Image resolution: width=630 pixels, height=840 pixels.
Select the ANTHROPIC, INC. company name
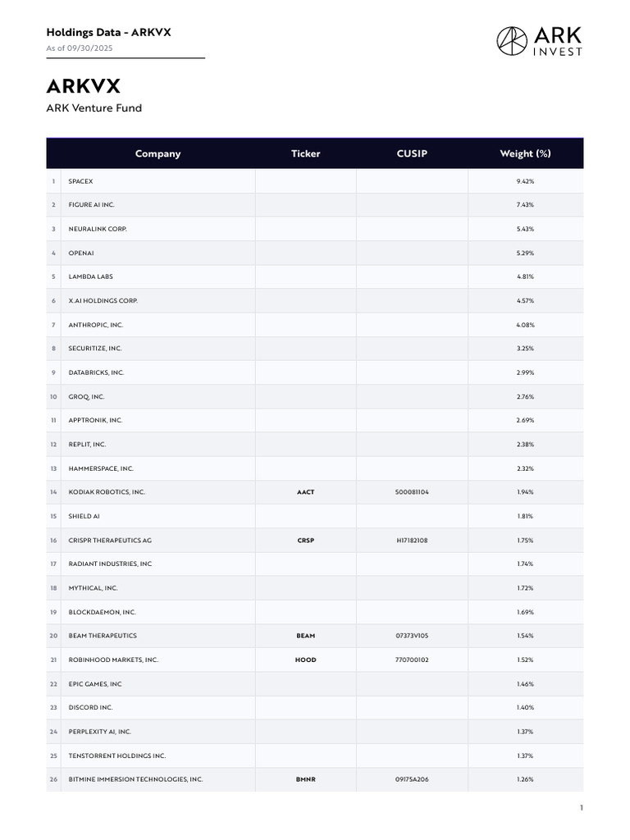point(95,325)
